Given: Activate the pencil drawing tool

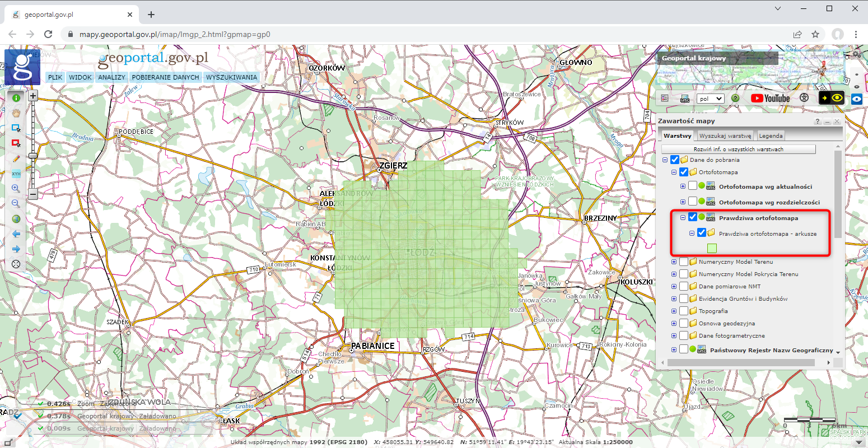Looking at the screenshot, I should coord(16,158).
